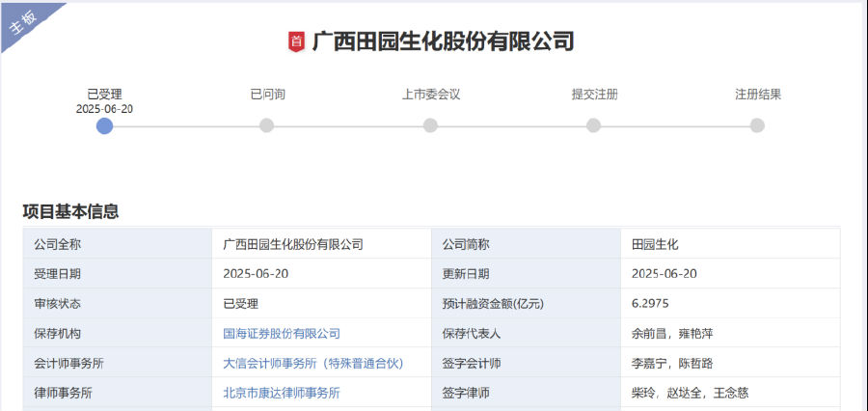Click the 律师事务所 field label
The height and width of the screenshot is (411, 868).
63,394
